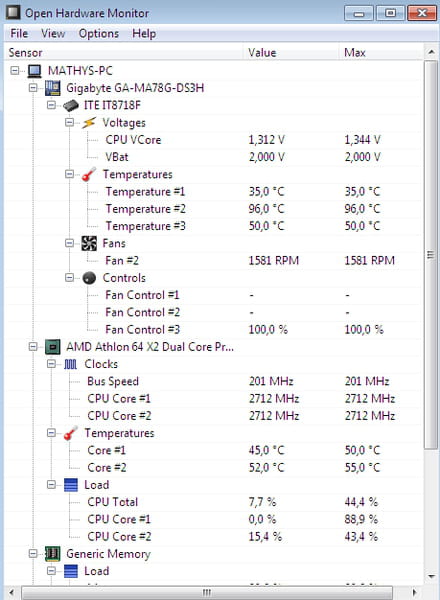The image size is (440, 600).
Task: Click the vertical scrollbar down arrow
Action: 431,576
